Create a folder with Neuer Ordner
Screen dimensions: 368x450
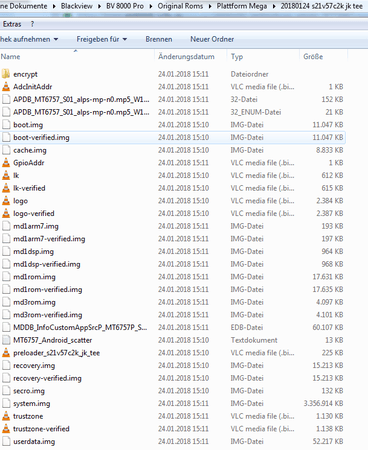pyautogui.click(x=212, y=39)
